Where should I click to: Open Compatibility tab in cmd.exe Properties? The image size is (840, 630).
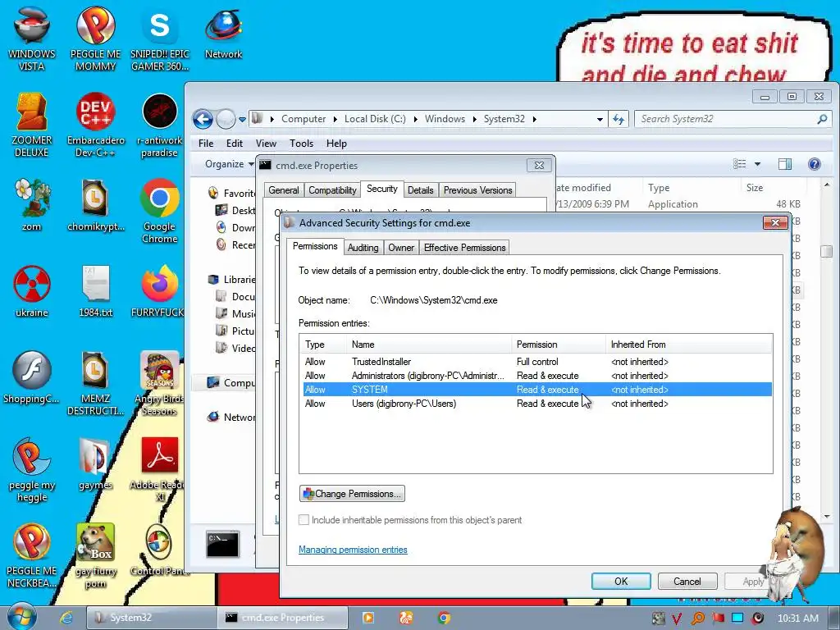(332, 190)
